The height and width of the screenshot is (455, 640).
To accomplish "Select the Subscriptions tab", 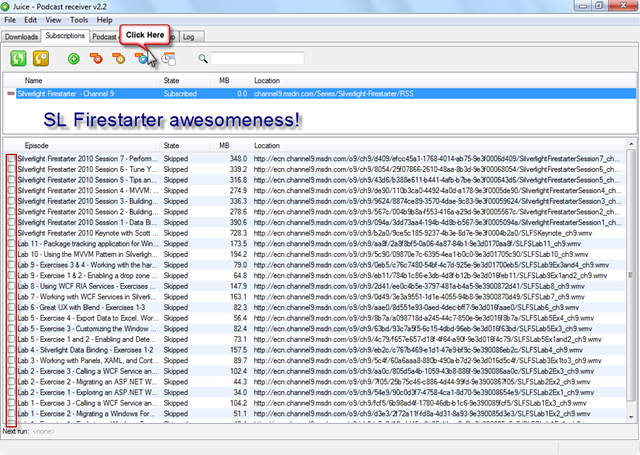I will tap(65, 36).
